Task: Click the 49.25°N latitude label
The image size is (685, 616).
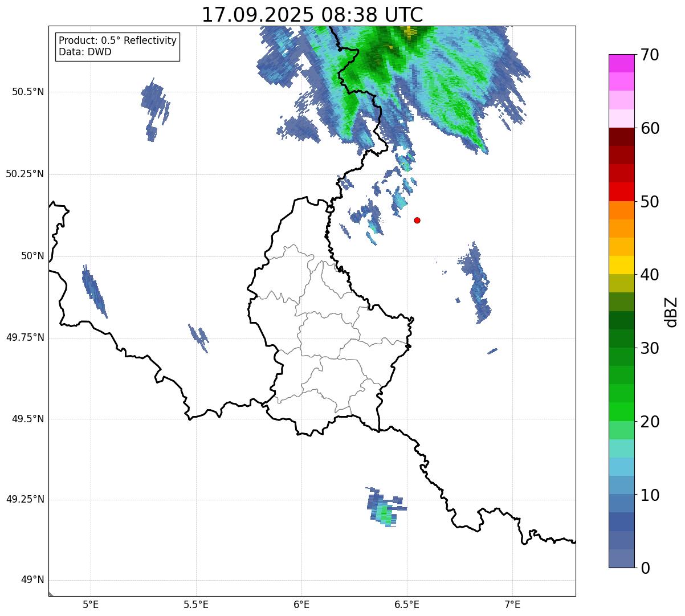Action: 25,500
